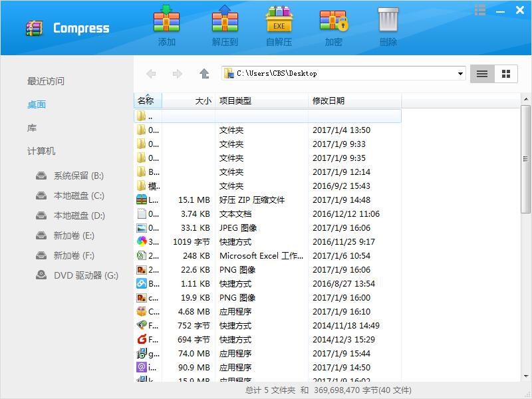
Task: Go forward with the right arrow
Action: pyautogui.click(x=177, y=74)
